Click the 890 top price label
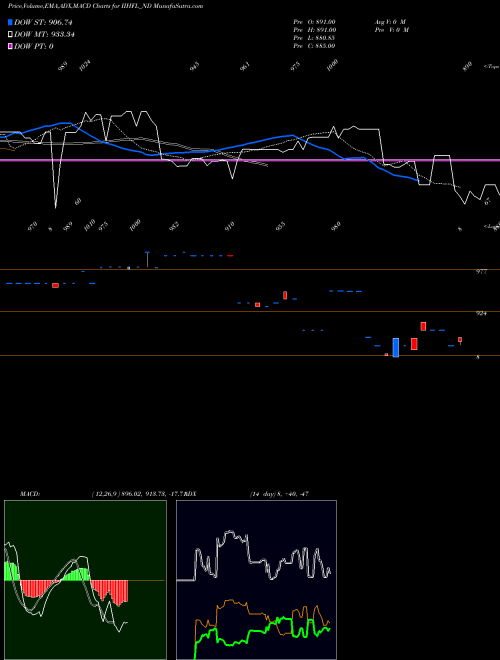 pos(467,67)
